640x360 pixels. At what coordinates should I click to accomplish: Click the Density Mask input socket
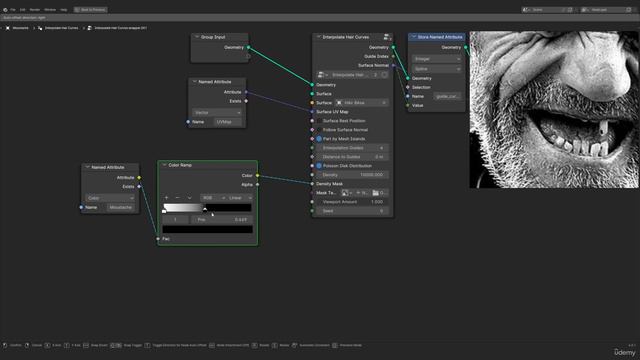tap(312, 184)
